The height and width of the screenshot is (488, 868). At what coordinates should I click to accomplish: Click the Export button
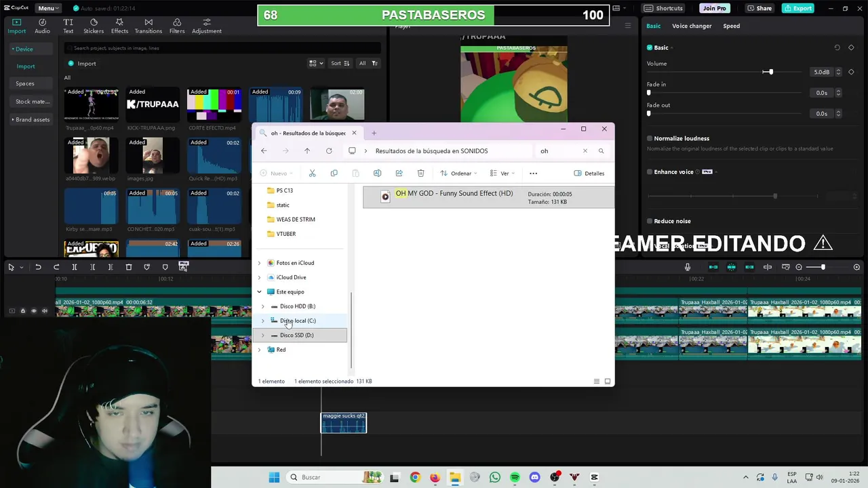coord(797,8)
